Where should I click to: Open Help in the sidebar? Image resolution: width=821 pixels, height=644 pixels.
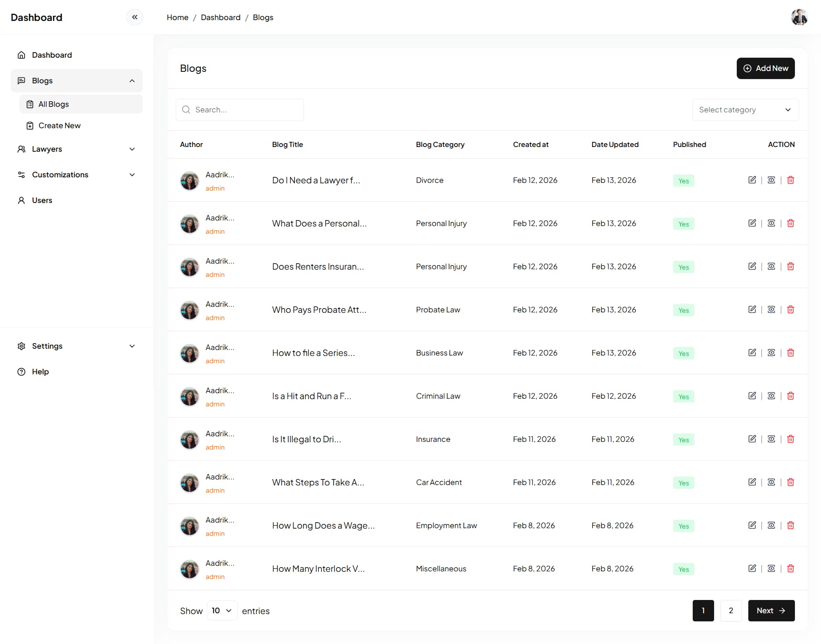[77, 372]
